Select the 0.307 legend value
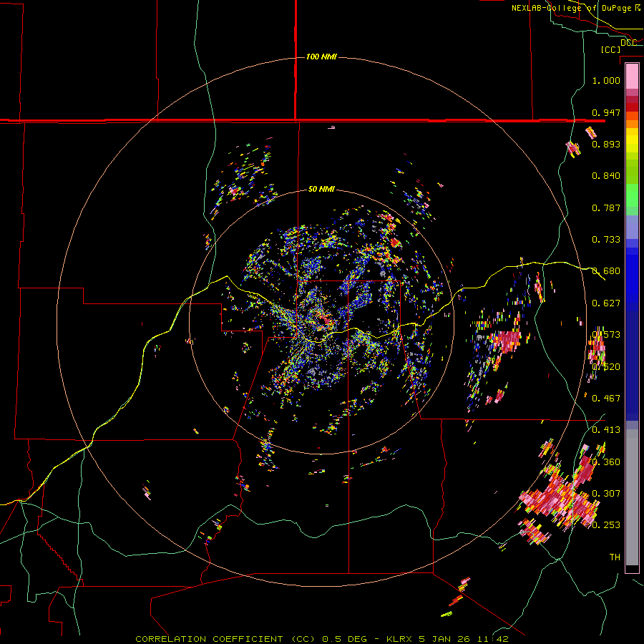The height and width of the screenshot is (644, 644). click(x=606, y=494)
